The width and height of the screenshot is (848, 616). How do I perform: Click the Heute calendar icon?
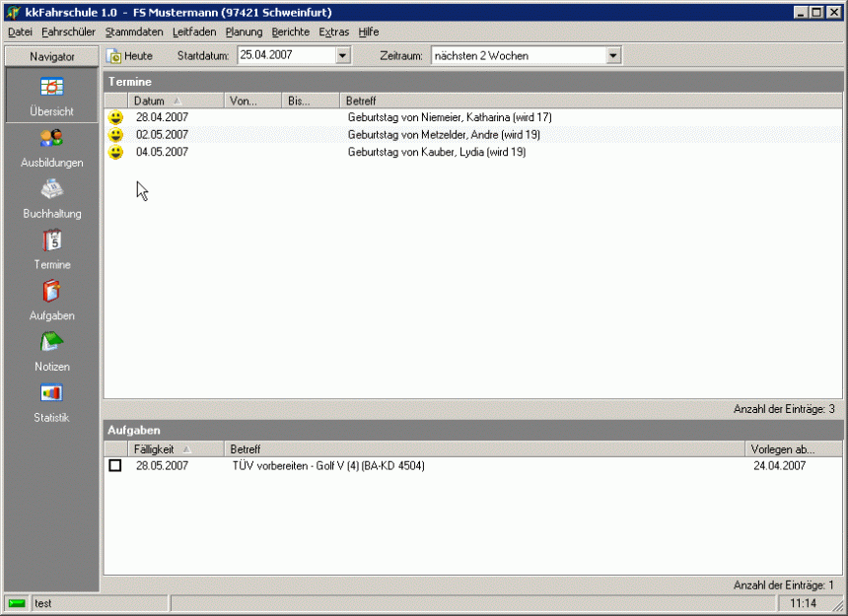[114, 55]
